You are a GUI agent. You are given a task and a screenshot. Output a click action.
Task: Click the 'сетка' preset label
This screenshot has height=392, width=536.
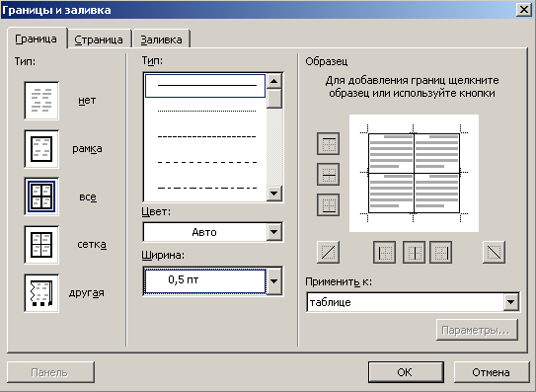[92, 245]
